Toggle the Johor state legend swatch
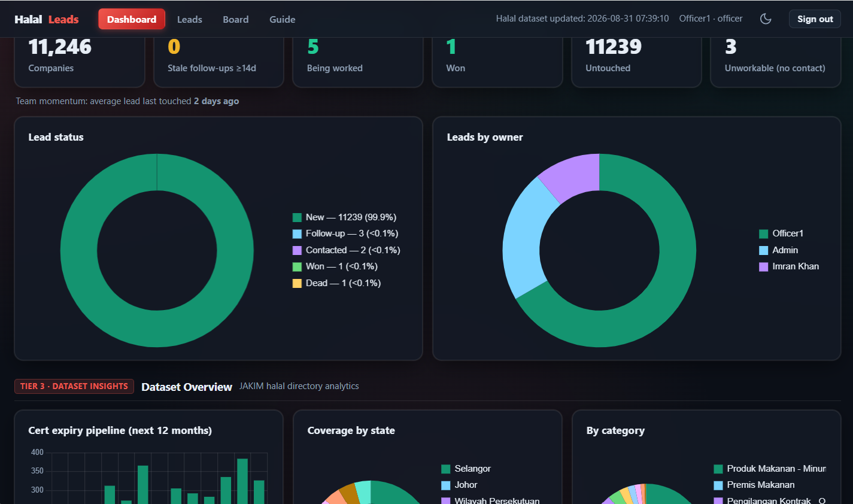 coord(446,485)
